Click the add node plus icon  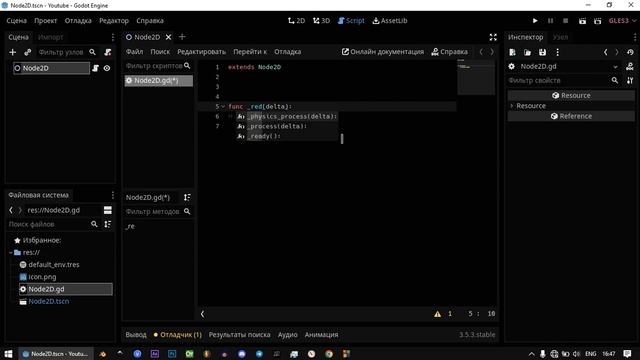tap(13, 52)
